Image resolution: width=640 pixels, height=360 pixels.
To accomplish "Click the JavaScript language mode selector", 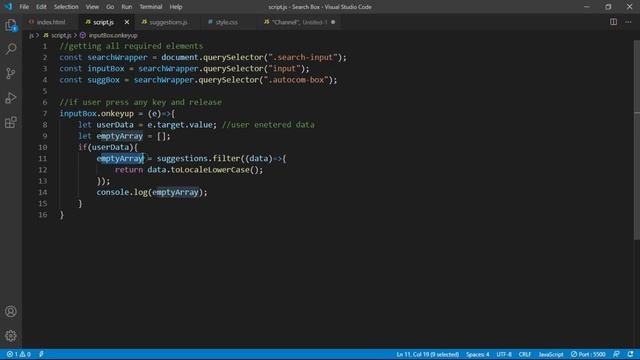I will (551, 354).
